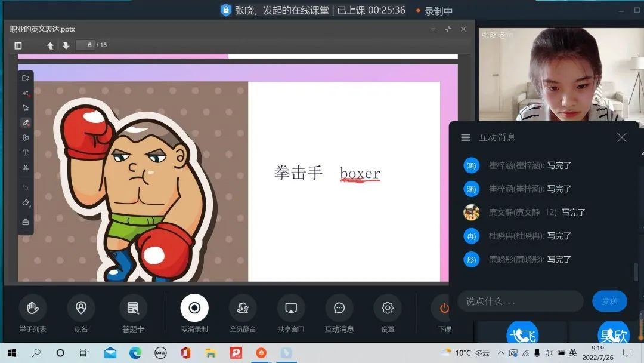Open the 举手列表 raised hands list
Screen dimensions: 644x363
point(33,309)
